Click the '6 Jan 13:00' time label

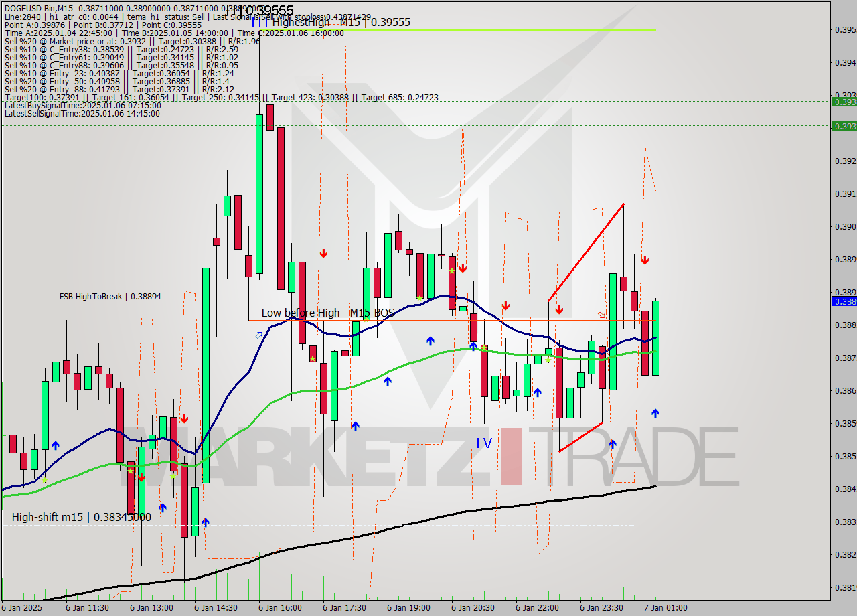point(151,608)
